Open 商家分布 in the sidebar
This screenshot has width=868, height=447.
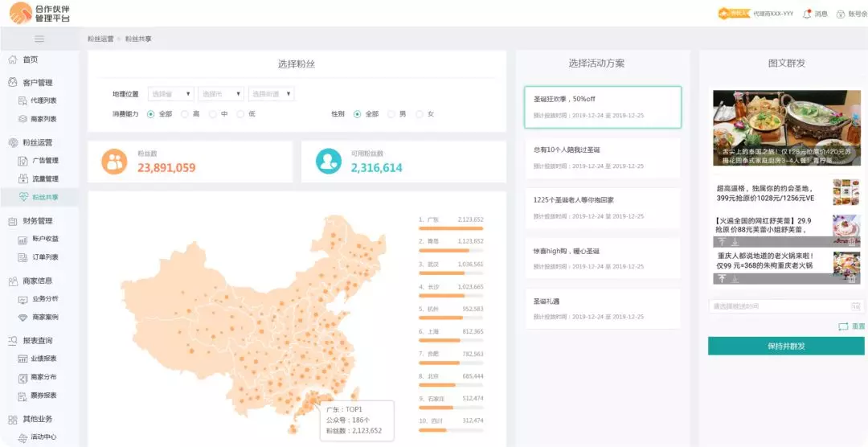[x=38, y=377]
